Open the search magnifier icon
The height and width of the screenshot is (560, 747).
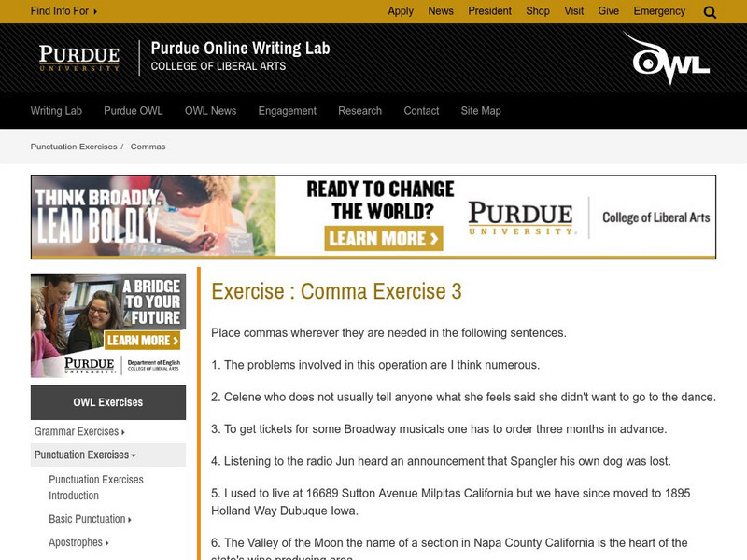coord(709,11)
